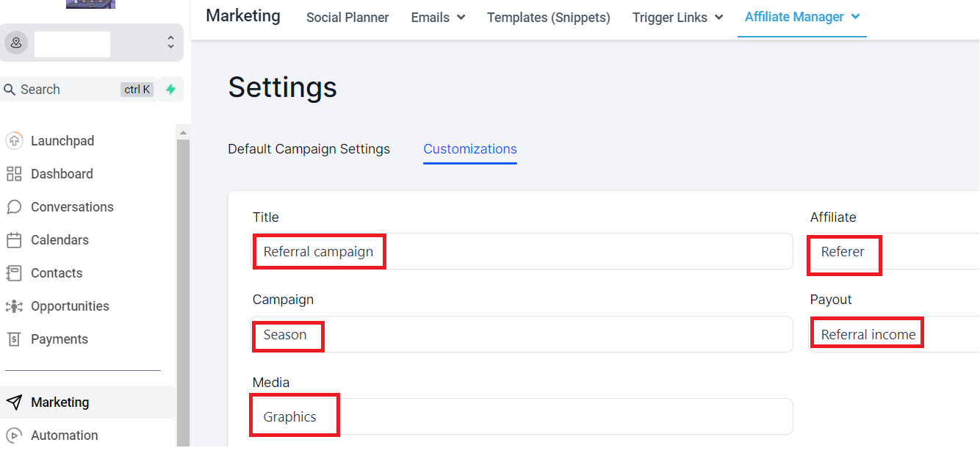The height and width of the screenshot is (459, 980).
Task: Go to Templates (Snippets) menu item
Action: point(549,17)
